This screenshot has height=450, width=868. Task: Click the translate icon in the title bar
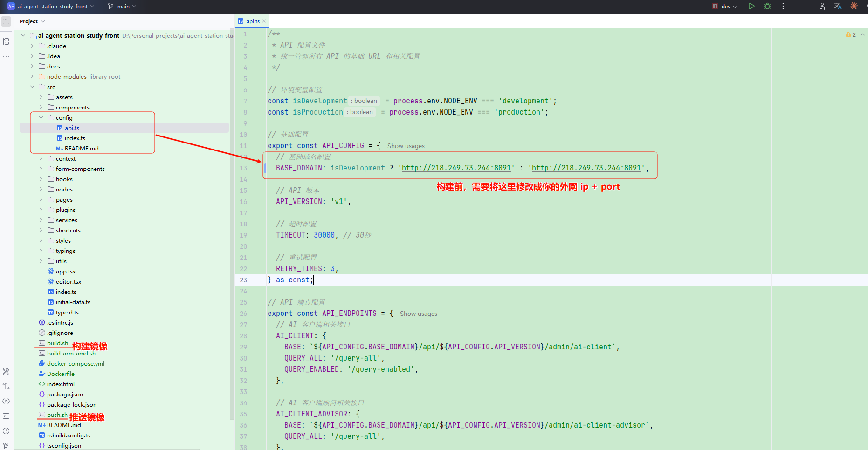coord(838,7)
